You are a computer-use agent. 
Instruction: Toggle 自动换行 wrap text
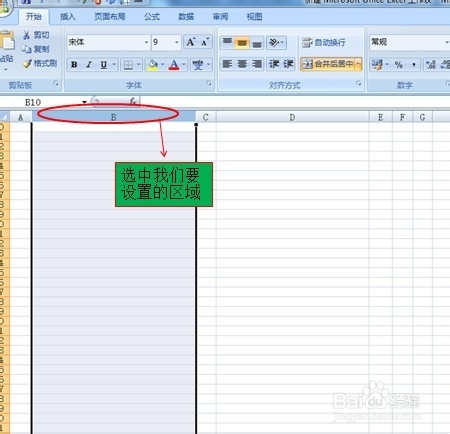324,42
